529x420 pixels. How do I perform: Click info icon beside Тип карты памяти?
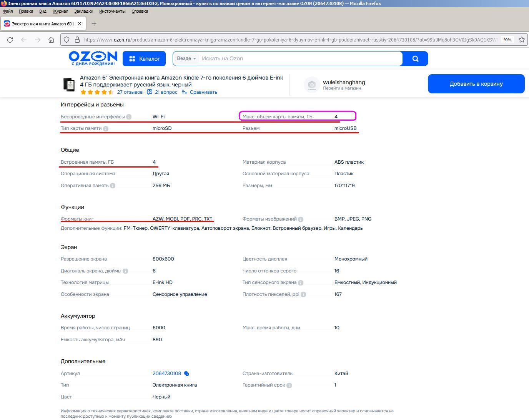[x=106, y=129]
